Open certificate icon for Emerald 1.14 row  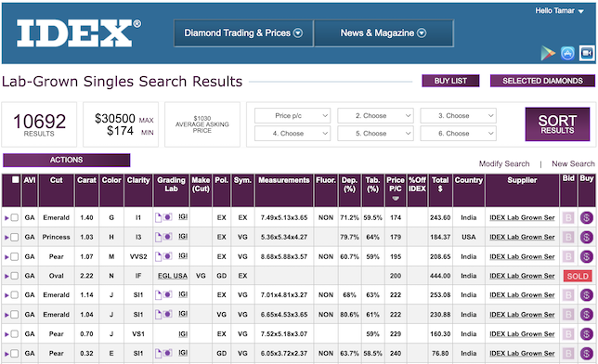[158, 295]
